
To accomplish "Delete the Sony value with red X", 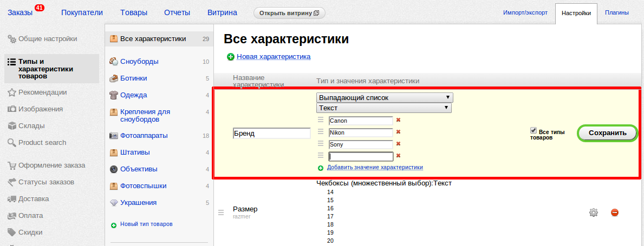I will click(399, 144).
